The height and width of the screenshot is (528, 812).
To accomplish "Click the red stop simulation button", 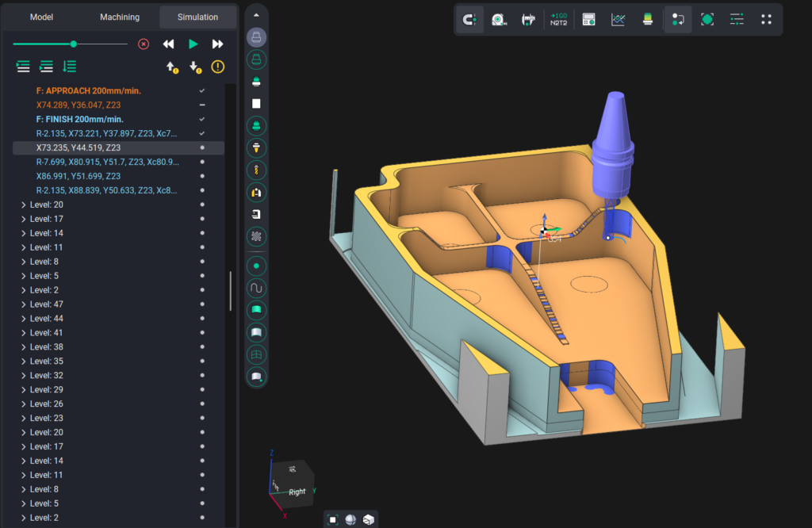I will [x=144, y=44].
